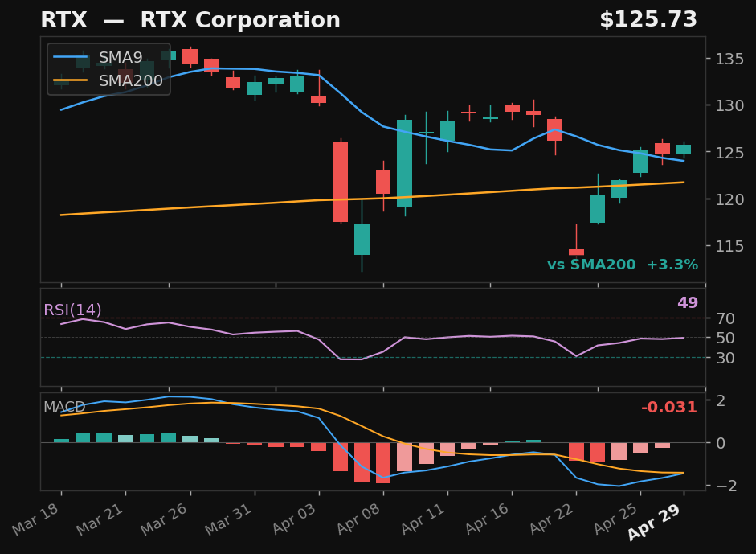Screen dimensions: 756x554
Task: Click the SMA9 blue line swatch
Action: tap(71, 57)
